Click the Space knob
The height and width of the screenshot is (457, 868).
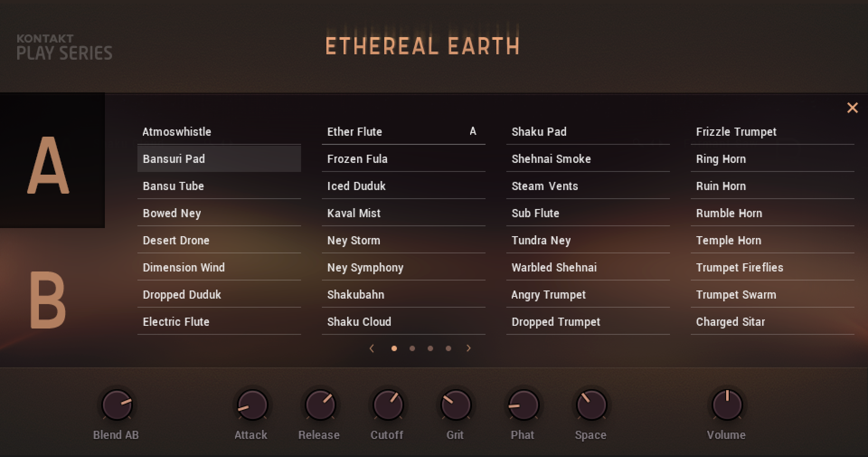coord(591,405)
